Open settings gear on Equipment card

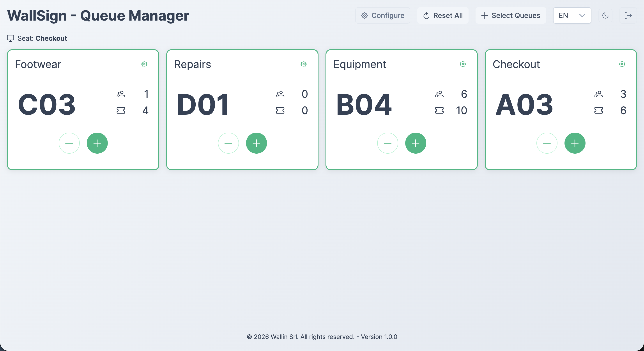tap(463, 64)
